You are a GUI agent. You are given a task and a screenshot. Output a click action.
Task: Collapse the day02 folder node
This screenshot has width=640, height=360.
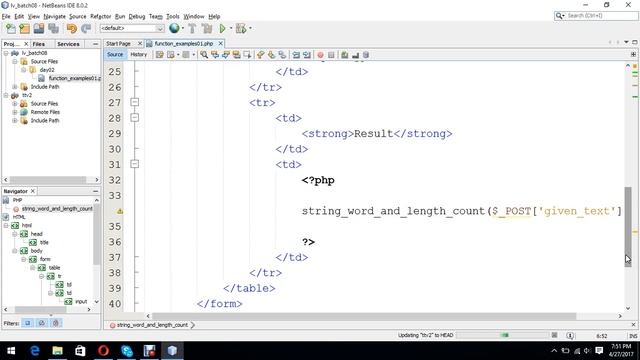click(x=24, y=70)
